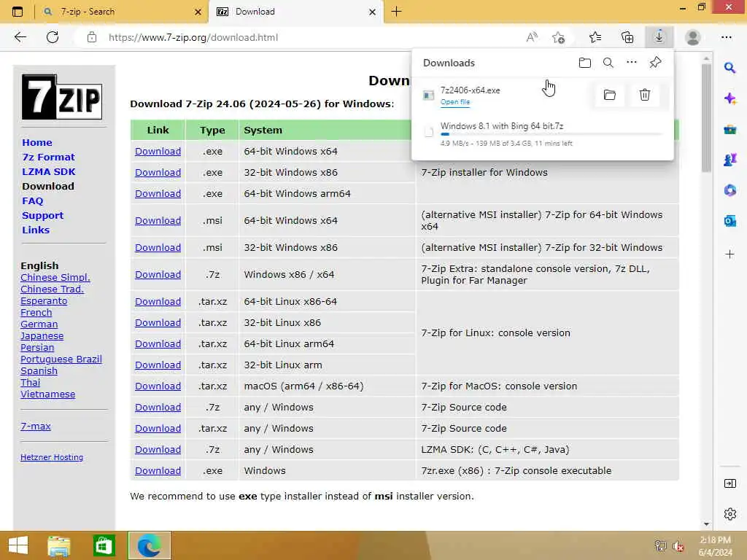747x560 pixels.
Task: Open a new browser tab
Action: tap(396, 12)
